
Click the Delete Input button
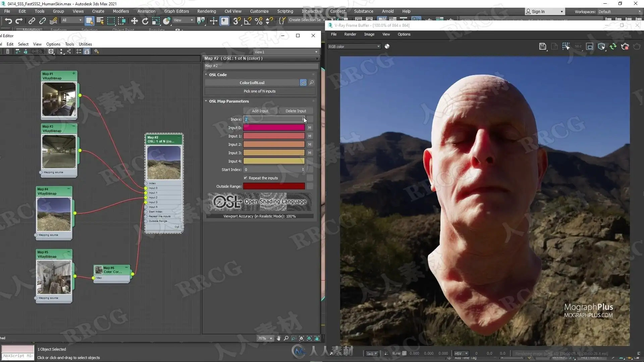point(296,111)
